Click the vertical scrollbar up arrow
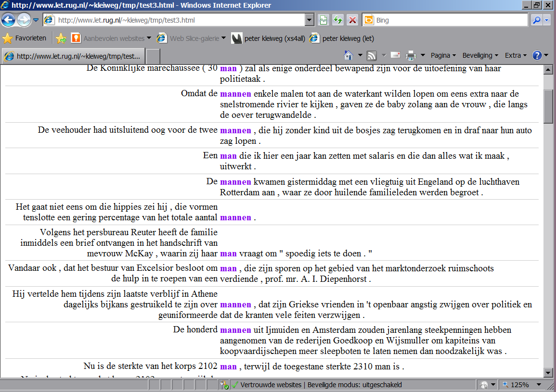Viewport: 556px width, 392px height. coord(548,69)
